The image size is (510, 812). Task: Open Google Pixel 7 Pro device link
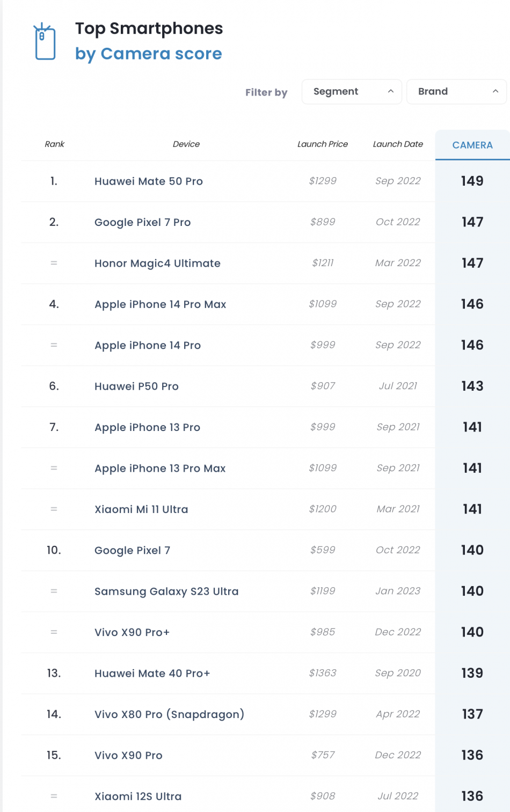142,222
